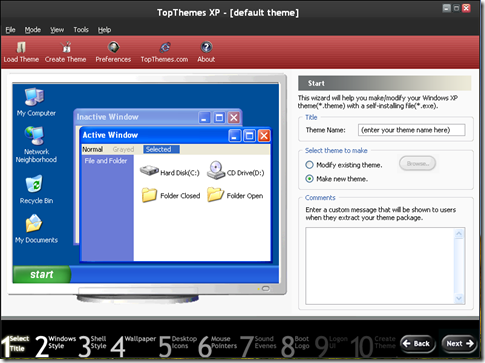Jump to step 4 Wallpaper

[x=133, y=345]
